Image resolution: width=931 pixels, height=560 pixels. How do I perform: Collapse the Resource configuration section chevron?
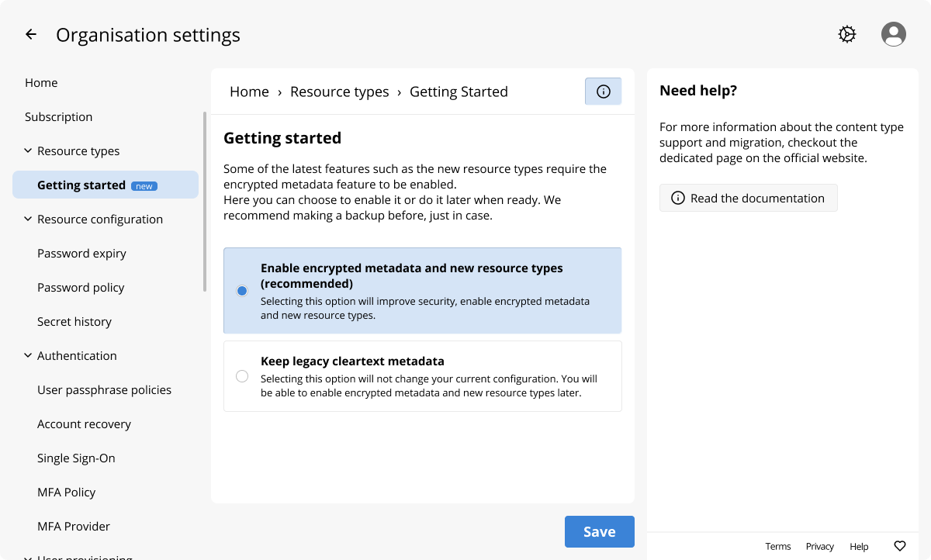click(x=28, y=220)
